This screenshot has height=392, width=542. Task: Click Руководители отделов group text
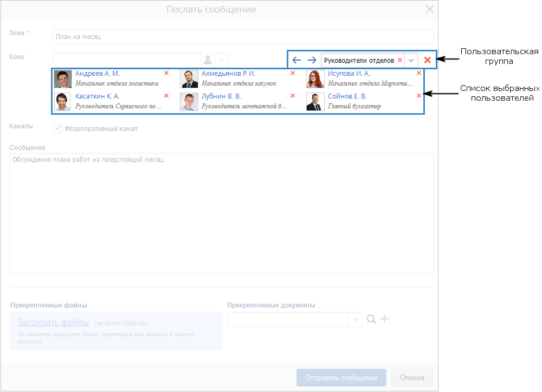coord(359,61)
